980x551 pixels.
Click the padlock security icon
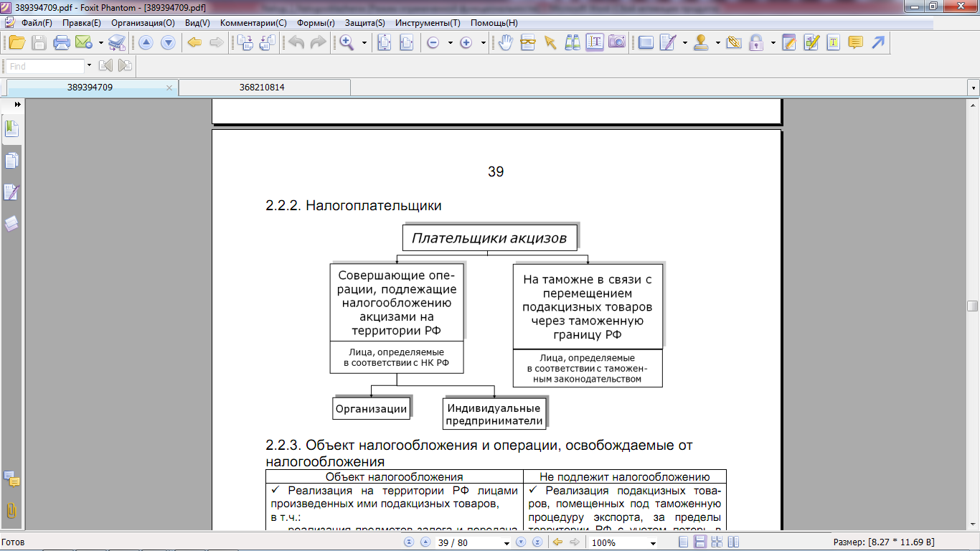755,42
